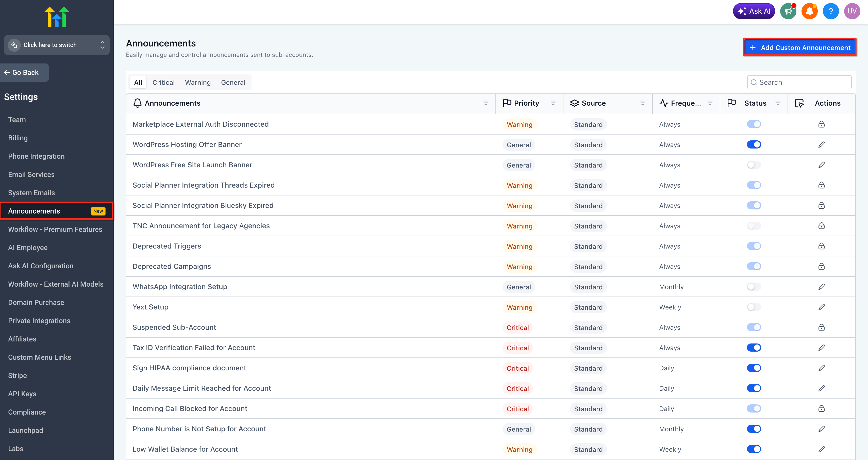
Task: Switch to the Critical tab
Action: click(x=163, y=83)
